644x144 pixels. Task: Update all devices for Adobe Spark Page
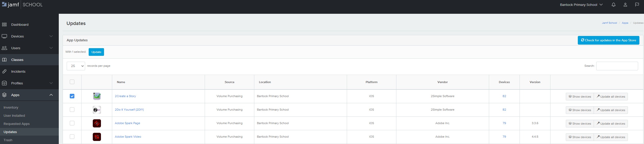pos(611,124)
